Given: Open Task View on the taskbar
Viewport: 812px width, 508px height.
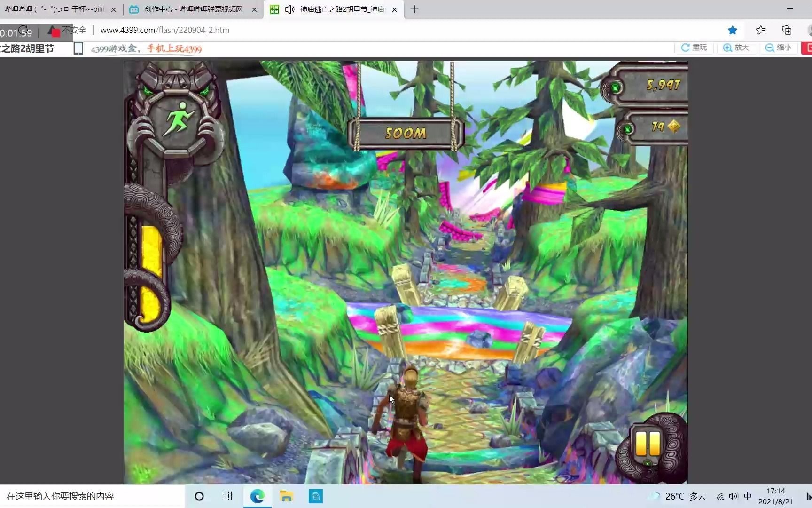Looking at the screenshot, I should [x=227, y=496].
